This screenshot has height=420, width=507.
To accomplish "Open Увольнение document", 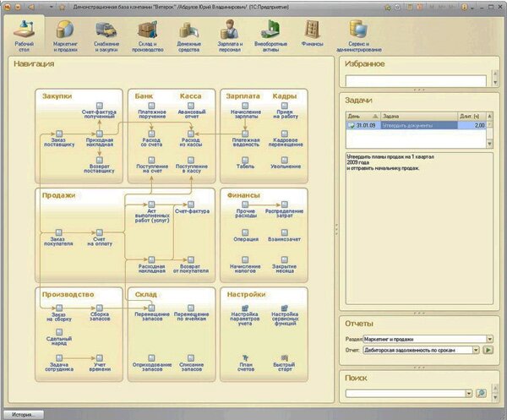I will (x=285, y=163).
